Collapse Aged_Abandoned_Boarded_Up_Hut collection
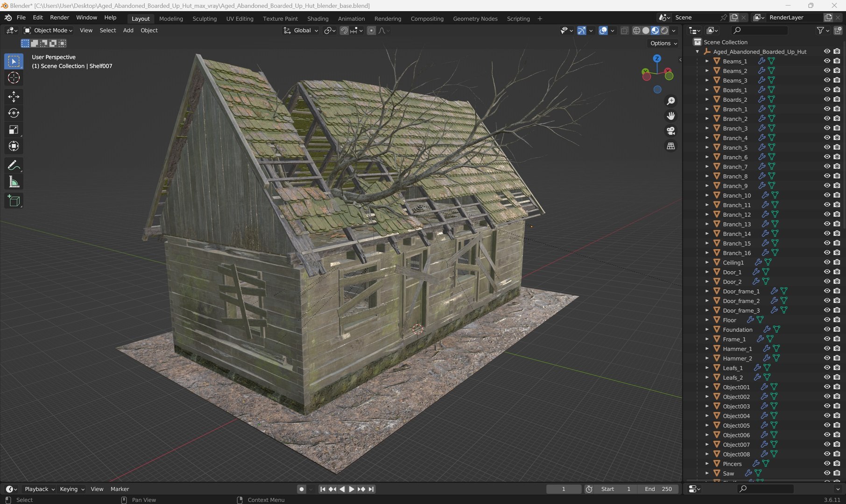 pyautogui.click(x=698, y=52)
